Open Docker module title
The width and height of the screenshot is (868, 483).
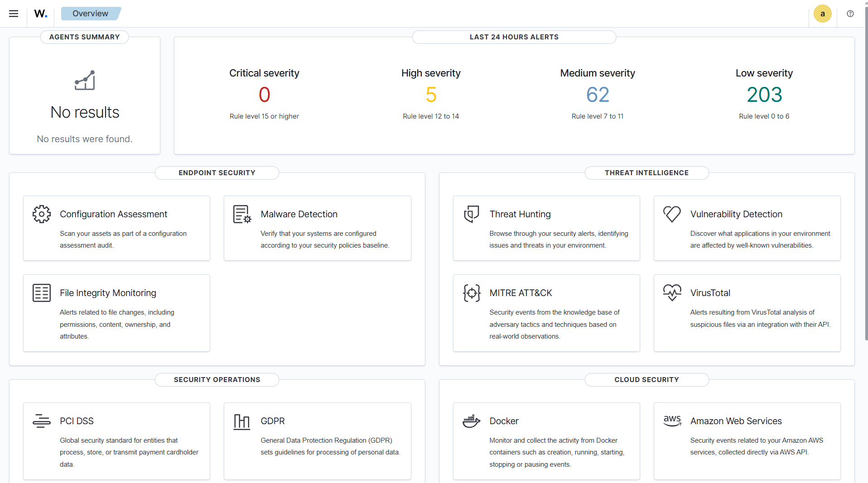tap(504, 421)
